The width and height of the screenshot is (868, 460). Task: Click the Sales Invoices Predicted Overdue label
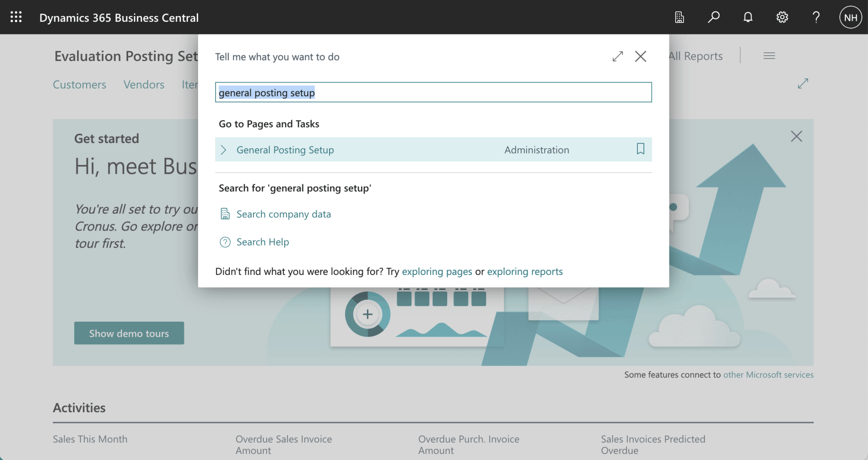pyautogui.click(x=653, y=445)
